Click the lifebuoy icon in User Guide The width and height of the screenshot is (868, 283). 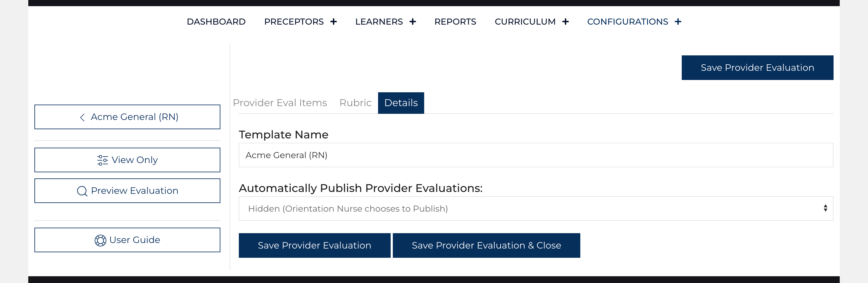click(x=100, y=240)
